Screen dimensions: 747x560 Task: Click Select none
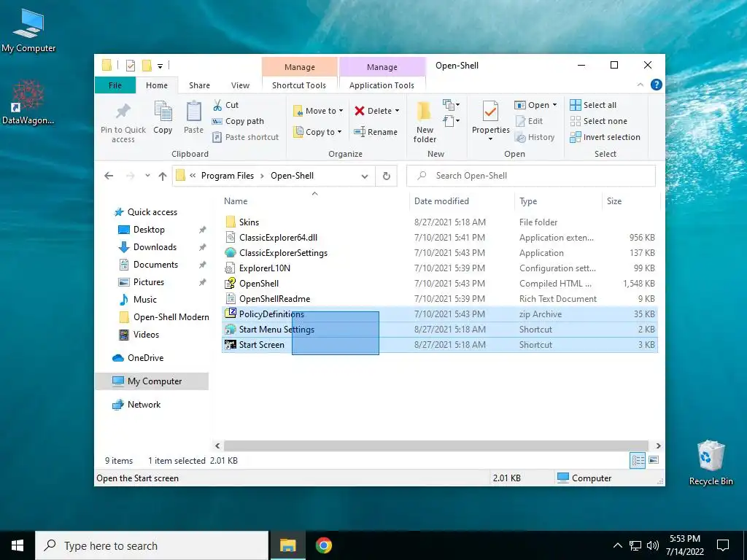pos(599,121)
